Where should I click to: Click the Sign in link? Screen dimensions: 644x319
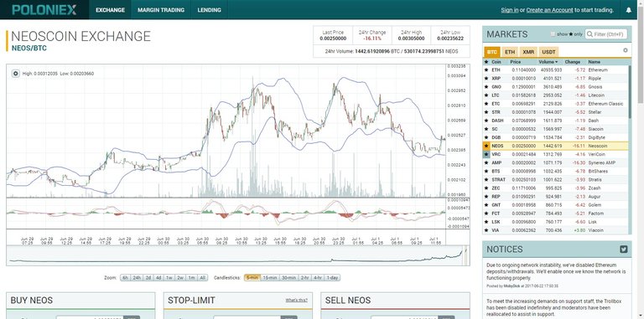click(x=509, y=10)
